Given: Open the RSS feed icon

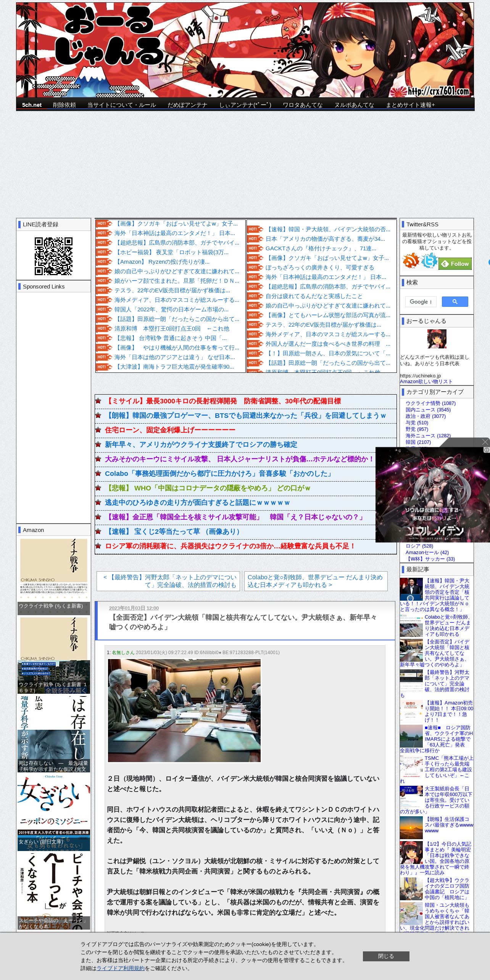Looking at the screenshot, I should [x=411, y=260].
